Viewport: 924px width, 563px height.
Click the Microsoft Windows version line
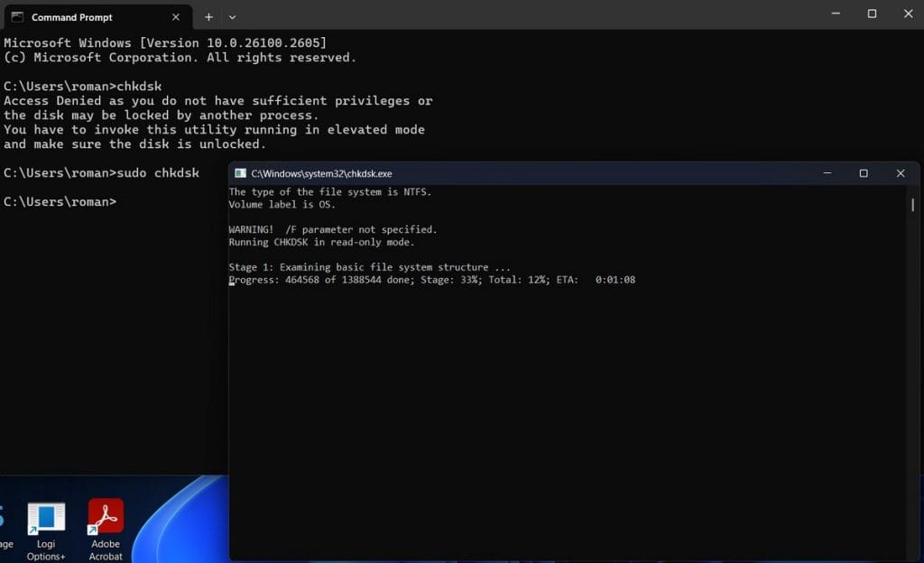[x=165, y=43]
